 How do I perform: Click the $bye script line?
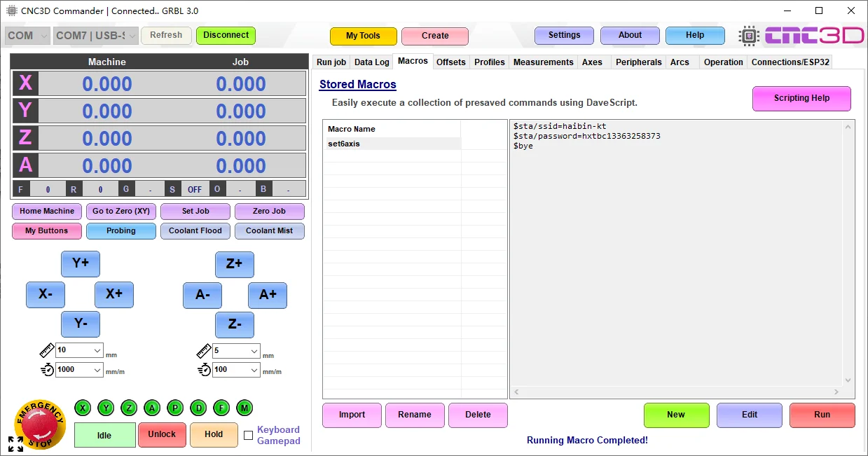pyautogui.click(x=523, y=146)
